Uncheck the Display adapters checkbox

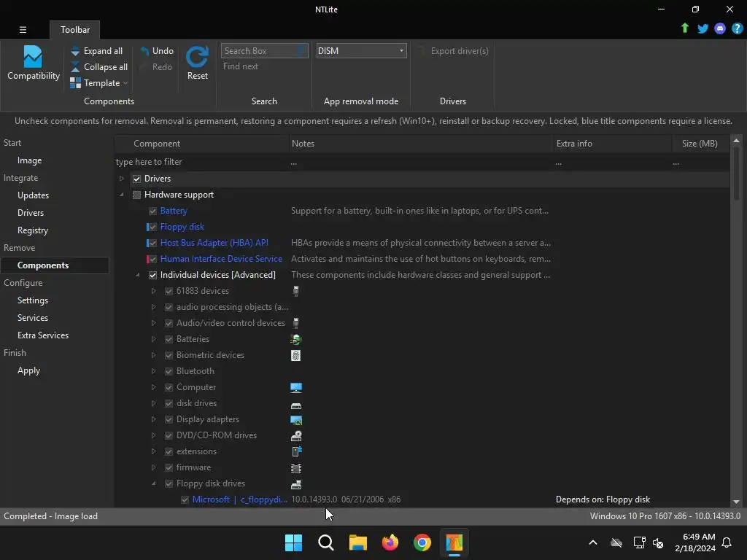pos(169,419)
